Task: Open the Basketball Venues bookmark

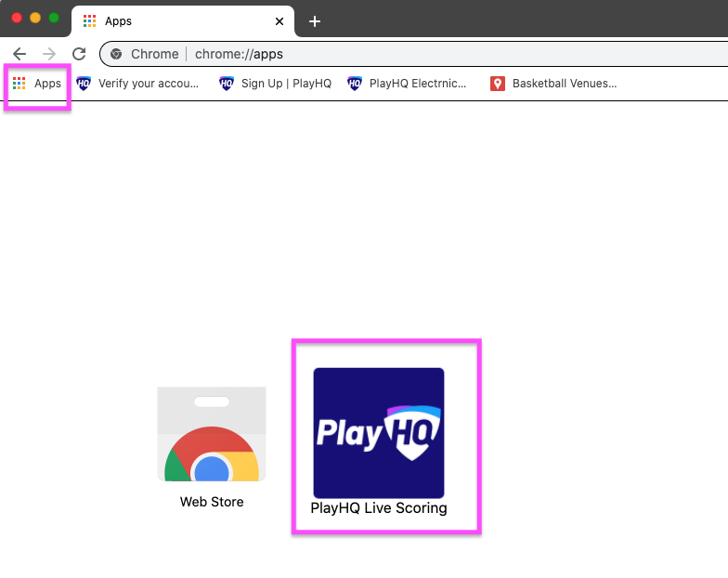Action: 553,84
